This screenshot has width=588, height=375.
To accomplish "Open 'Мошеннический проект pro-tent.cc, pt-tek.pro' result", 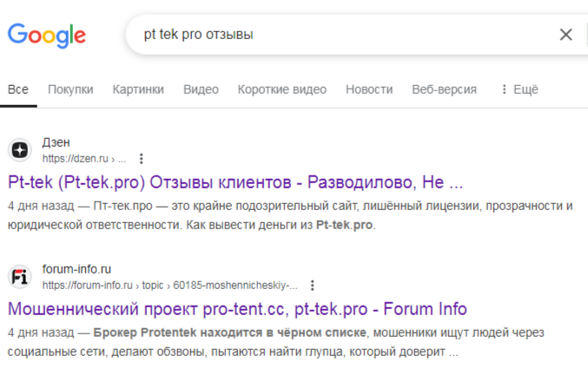I will pyautogui.click(x=237, y=309).
